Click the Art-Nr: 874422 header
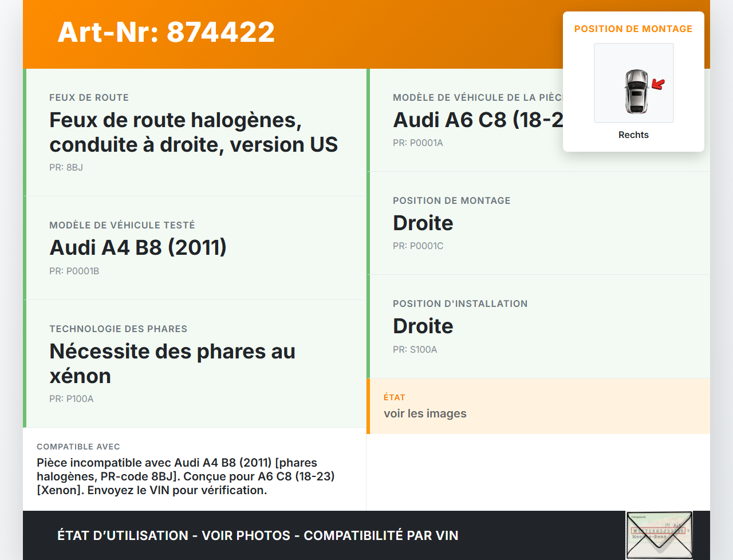The width and height of the screenshot is (733, 560). click(x=166, y=32)
